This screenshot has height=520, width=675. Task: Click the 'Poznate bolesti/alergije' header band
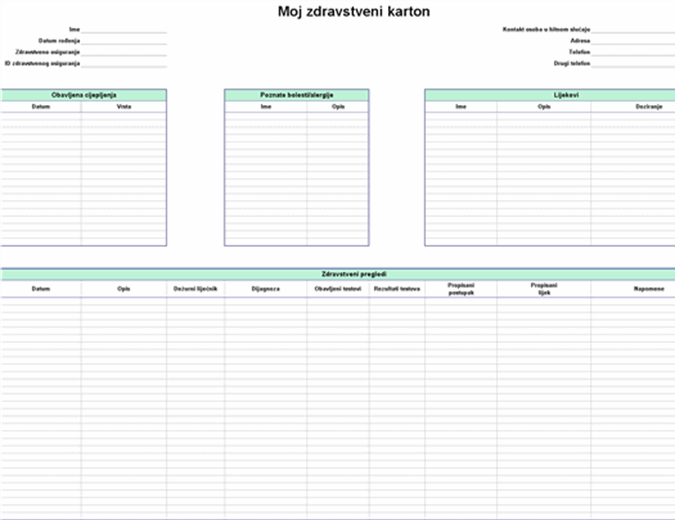click(x=296, y=95)
